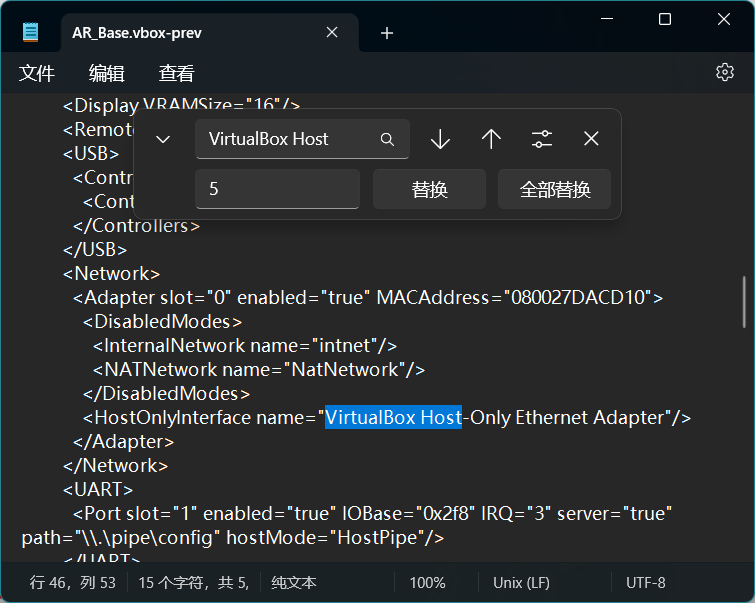
Task: Click the 全部替换 replace all button
Action: (x=555, y=189)
